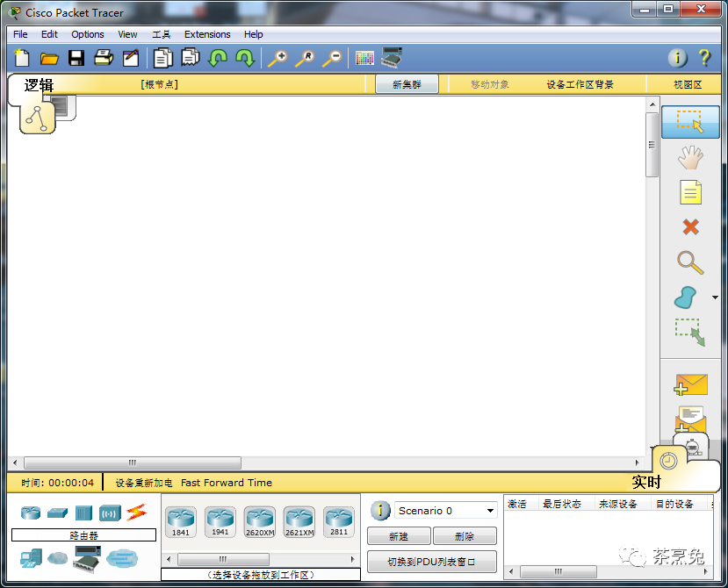Zoom out with the minus magnifier
The width and height of the screenshot is (728, 588).
point(333,59)
